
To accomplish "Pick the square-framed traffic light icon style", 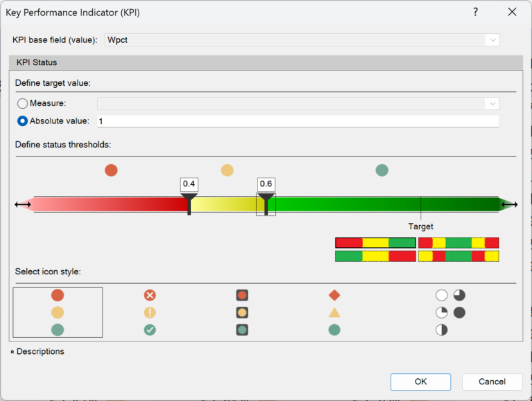I will pyautogui.click(x=242, y=312).
